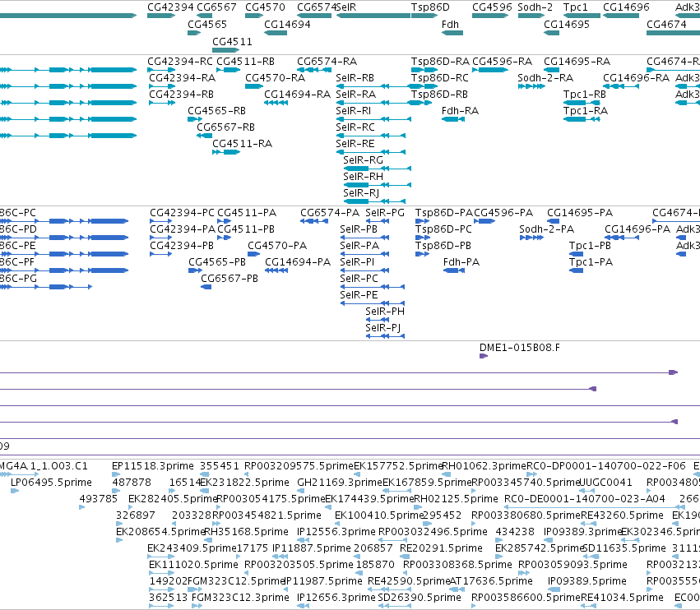Click the Tpc1 gene label
The height and width of the screenshot is (610, 700).
(576, 7)
